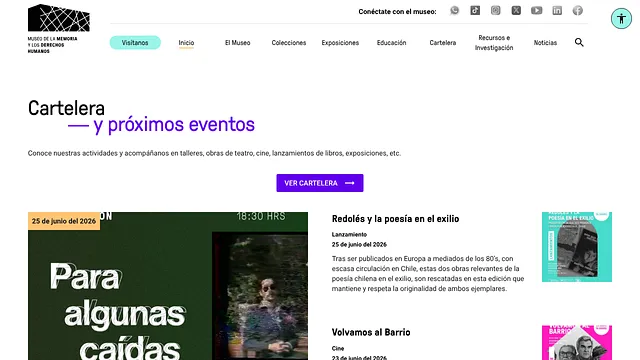640x360 pixels.
Task: Click the '25 de junio del 2026' orange date badge
Action: coord(64,221)
